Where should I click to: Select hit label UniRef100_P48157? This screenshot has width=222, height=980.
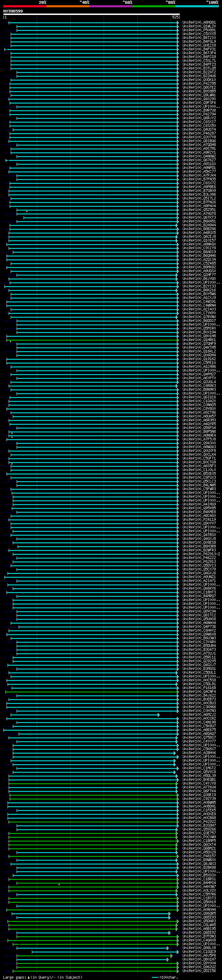pyautogui.click(x=199, y=856)
